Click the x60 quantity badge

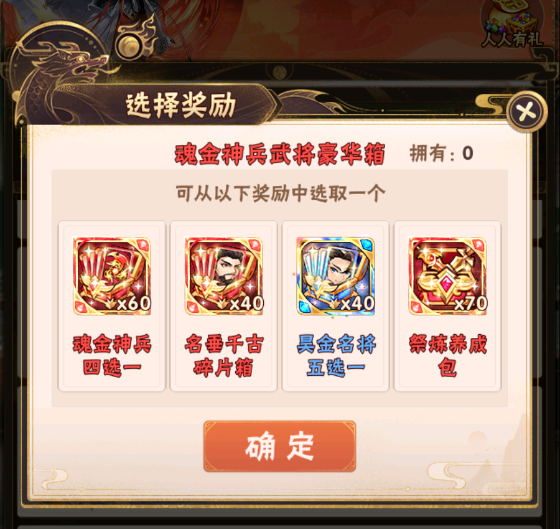[x=134, y=304]
